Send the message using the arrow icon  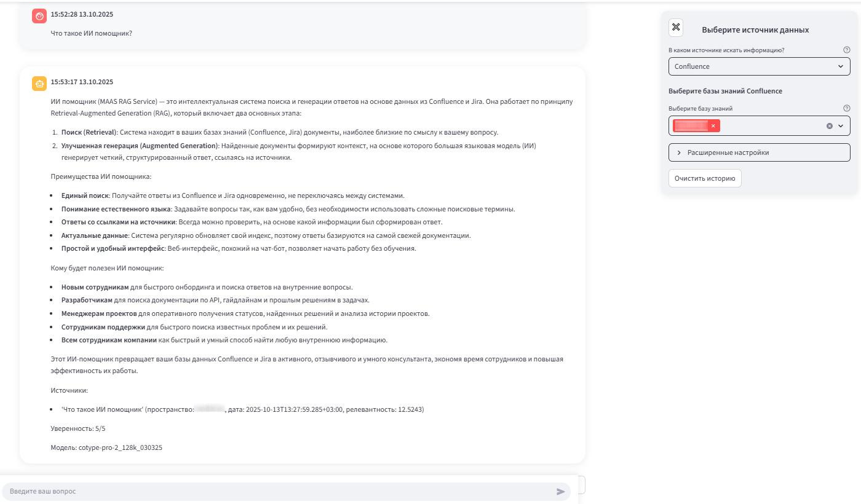tap(561, 492)
